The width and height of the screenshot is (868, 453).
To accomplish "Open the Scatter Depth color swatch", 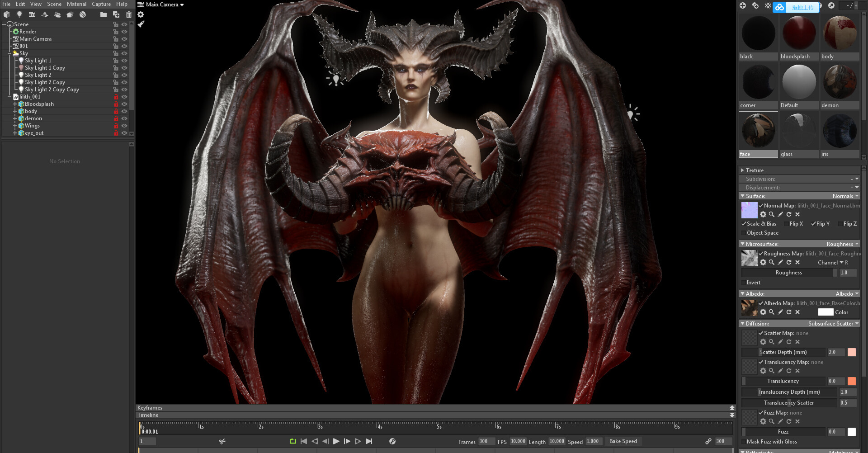I will [852, 352].
